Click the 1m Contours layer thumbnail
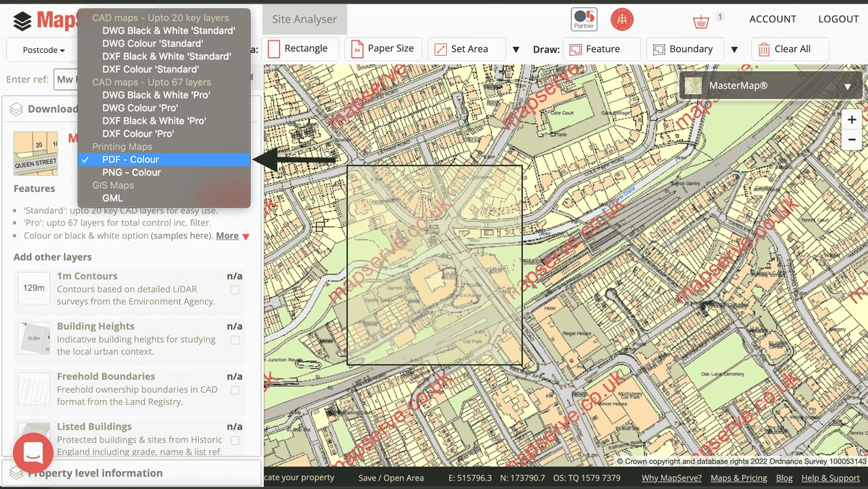The image size is (868, 489). [x=34, y=288]
